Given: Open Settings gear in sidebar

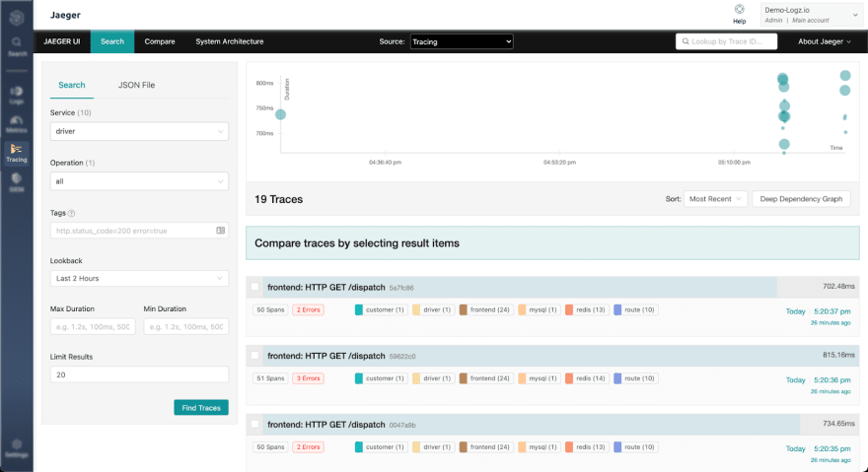Looking at the screenshot, I should coord(16,448).
